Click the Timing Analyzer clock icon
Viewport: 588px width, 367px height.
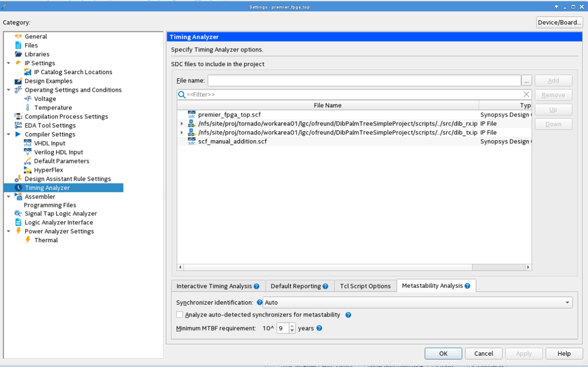coord(18,188)
